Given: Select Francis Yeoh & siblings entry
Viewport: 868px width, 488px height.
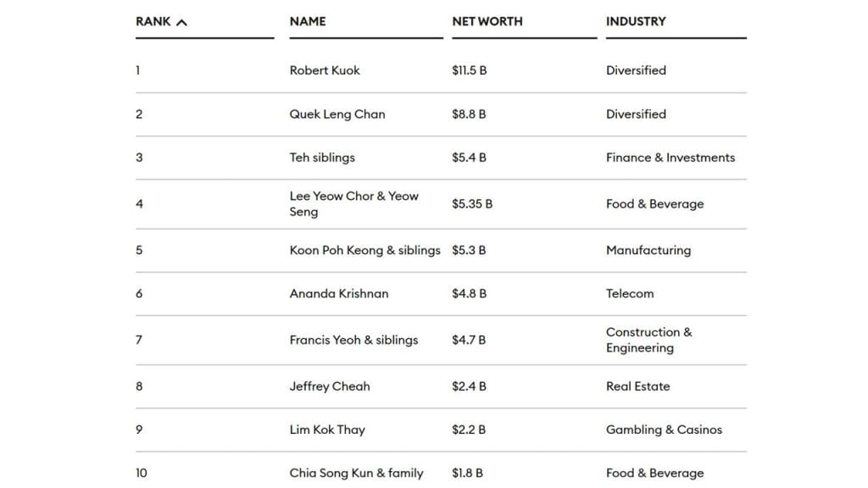Looking at the screenshot, I should click(353, 341).
